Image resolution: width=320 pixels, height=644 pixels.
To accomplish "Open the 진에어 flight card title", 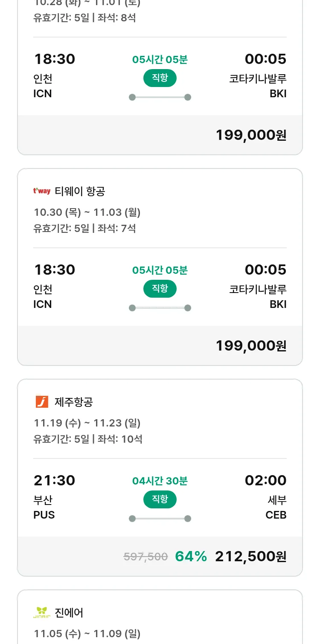I will pos(69,613).
